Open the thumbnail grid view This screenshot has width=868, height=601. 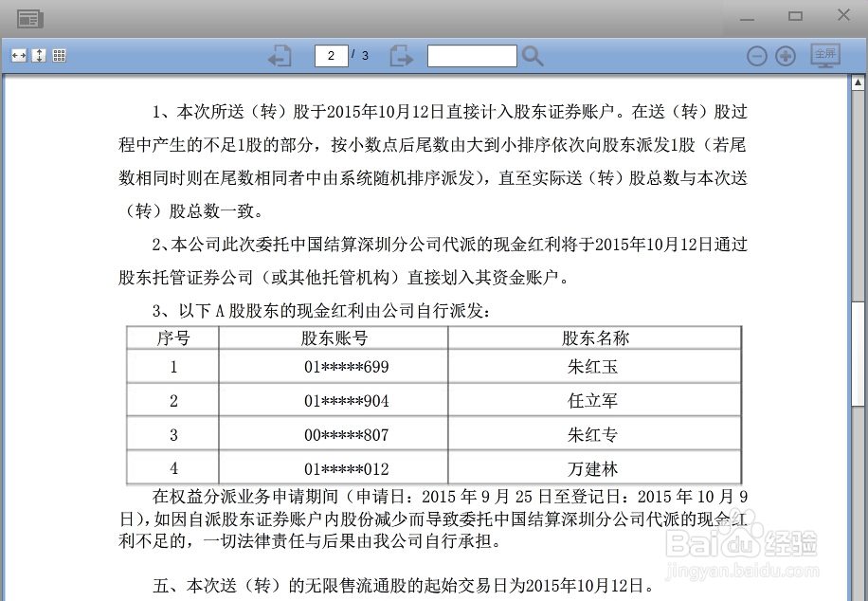pyautogui.click(x=60, y=55)
